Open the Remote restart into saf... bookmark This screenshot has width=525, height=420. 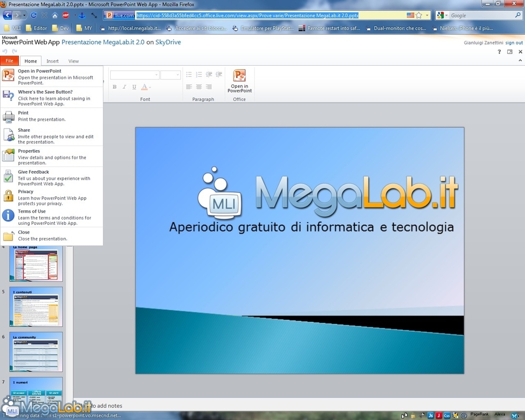click(330, 28)
